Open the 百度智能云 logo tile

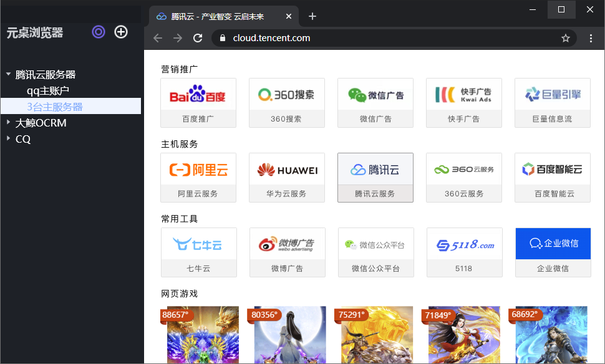point(553,169)
